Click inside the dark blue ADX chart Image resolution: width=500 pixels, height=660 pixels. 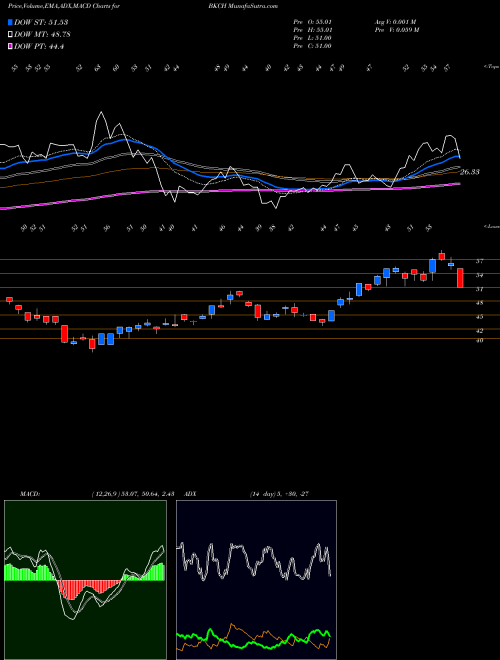click(256, 580)
